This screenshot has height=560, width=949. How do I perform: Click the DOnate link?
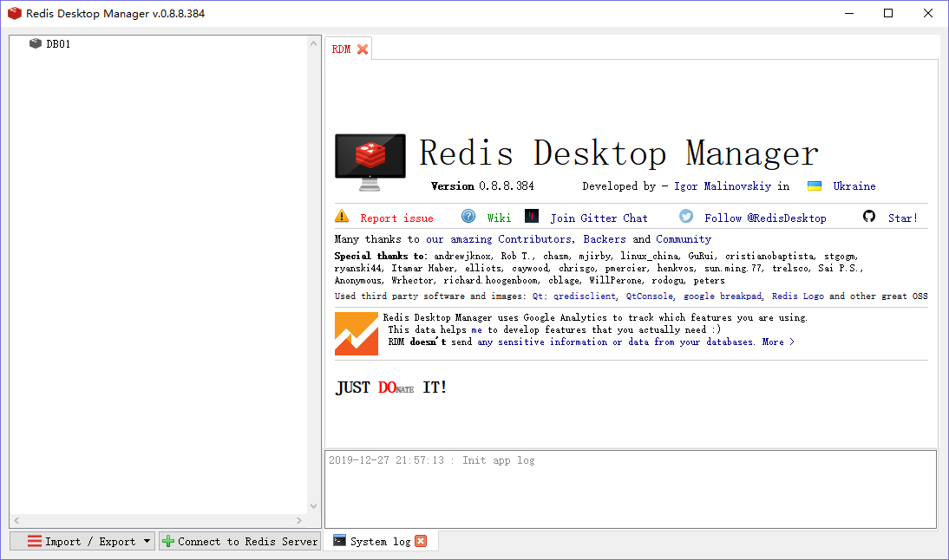tap(396, 387)
